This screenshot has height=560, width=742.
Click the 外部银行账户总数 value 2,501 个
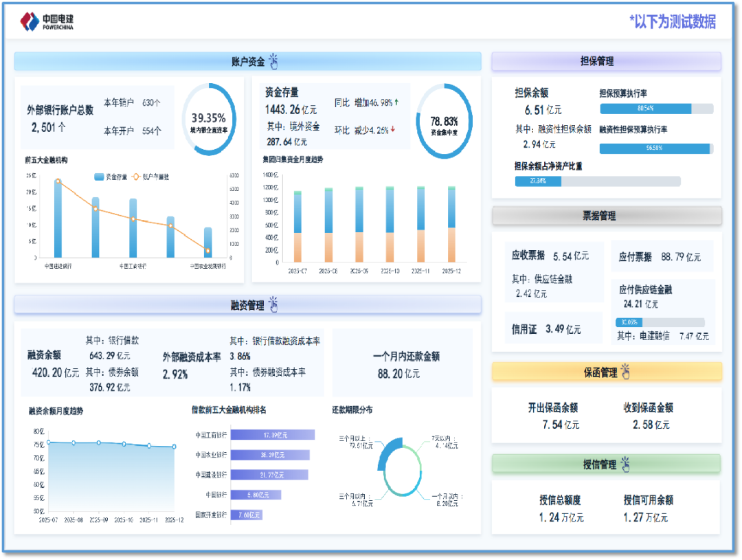49,127
